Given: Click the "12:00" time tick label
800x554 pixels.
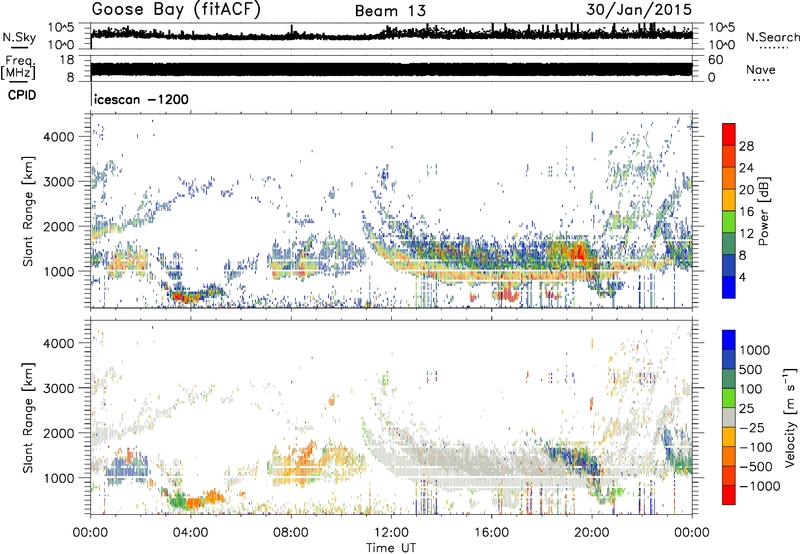Looking at the screenshot, I should 391,533.
